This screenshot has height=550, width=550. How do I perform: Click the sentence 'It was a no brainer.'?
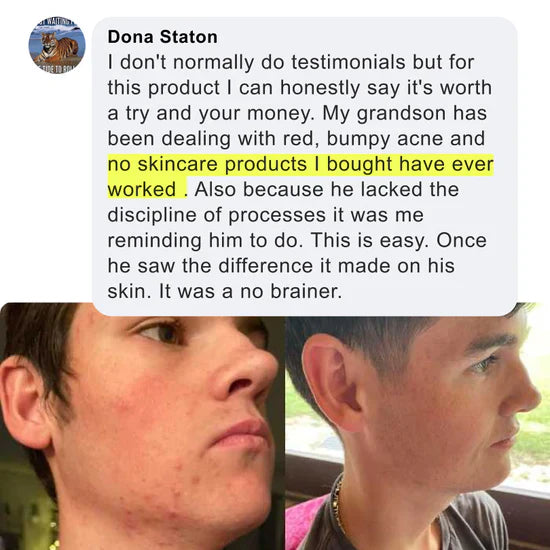(250, 291)
